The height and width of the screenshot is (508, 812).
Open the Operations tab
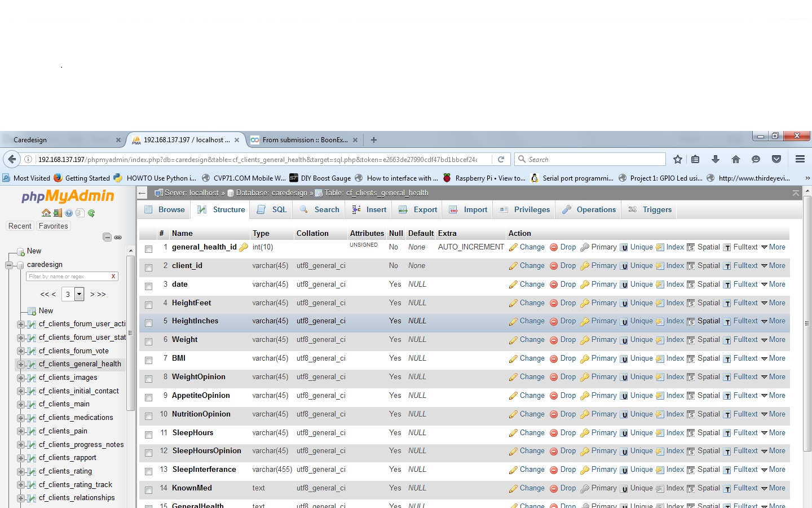[589, 209]
